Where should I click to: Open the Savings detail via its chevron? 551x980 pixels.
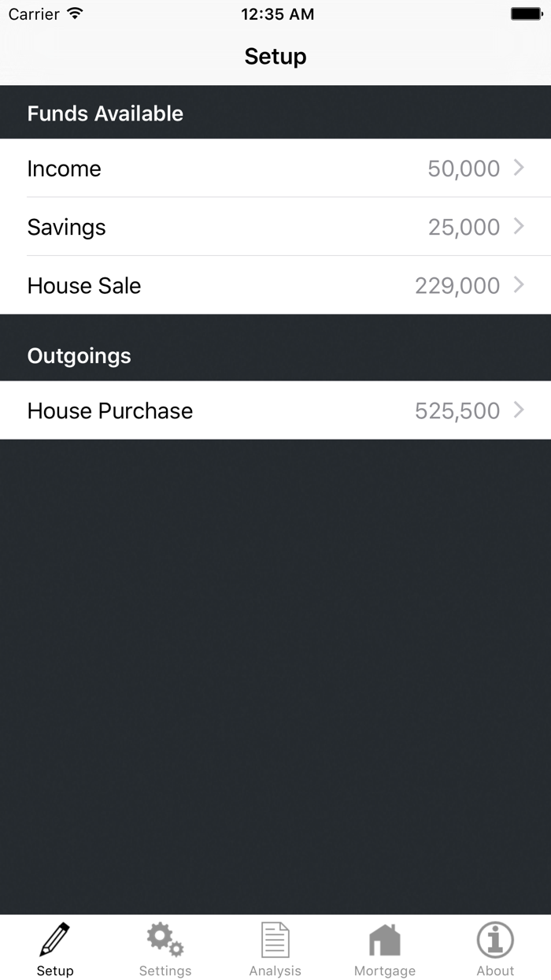coord(520,227)
